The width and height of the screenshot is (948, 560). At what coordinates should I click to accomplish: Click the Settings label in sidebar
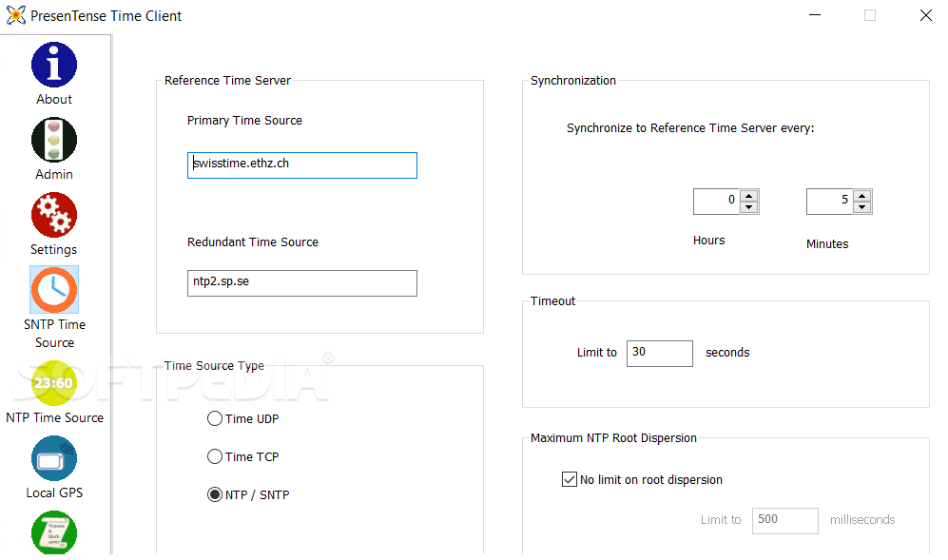[x=54, y=249]
